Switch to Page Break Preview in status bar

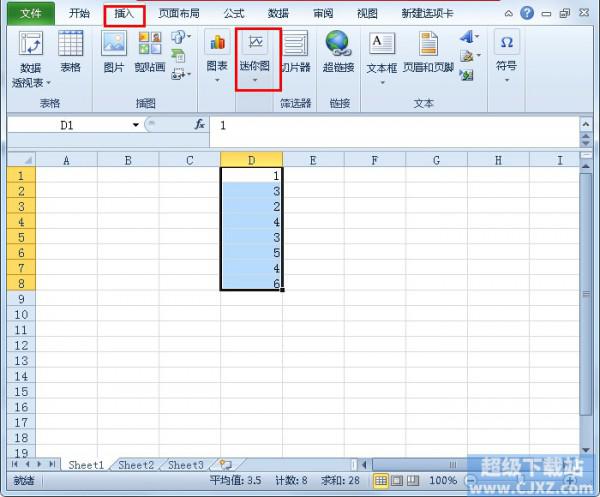pos(413,481)
